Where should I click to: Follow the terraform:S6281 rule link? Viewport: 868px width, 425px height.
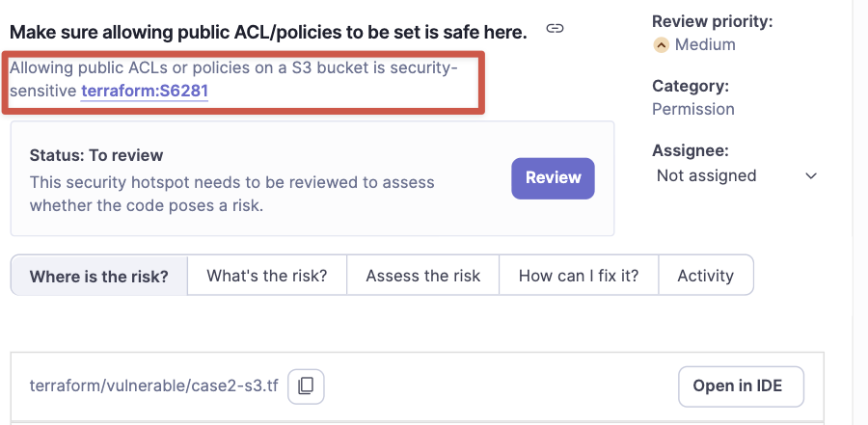(145, 92)
